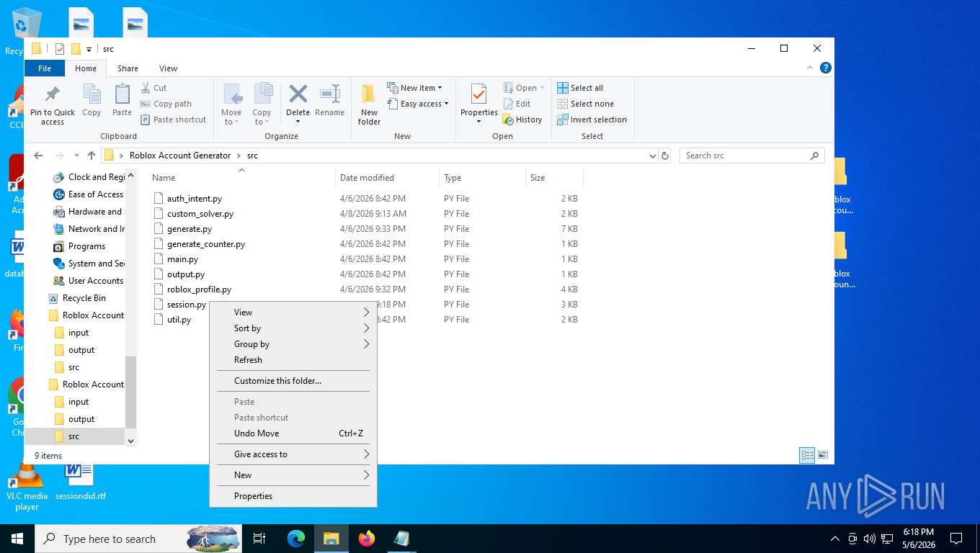Collapse the ribbon with chevron
The width and height of the screenshot is (980, 553).
pyautogui.click(x=811, y=68)
